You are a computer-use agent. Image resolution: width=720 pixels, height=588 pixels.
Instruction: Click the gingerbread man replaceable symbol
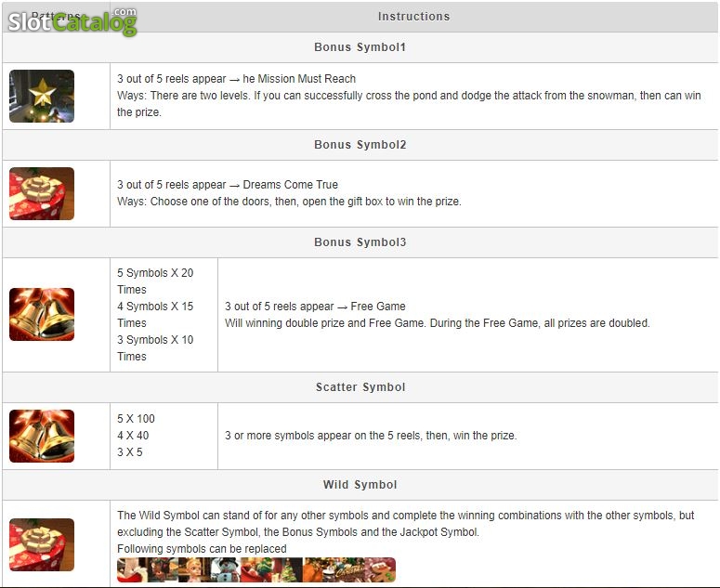tap(380, 569)
